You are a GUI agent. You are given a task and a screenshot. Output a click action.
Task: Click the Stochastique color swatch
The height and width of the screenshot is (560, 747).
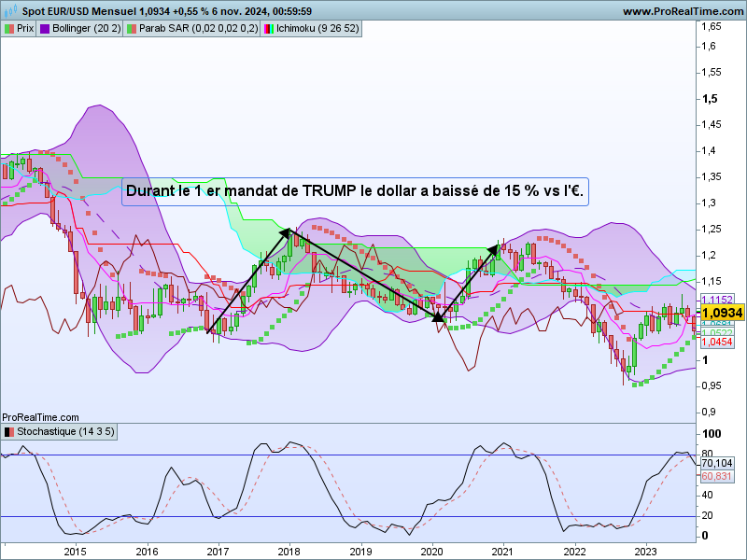click(9, 432)
